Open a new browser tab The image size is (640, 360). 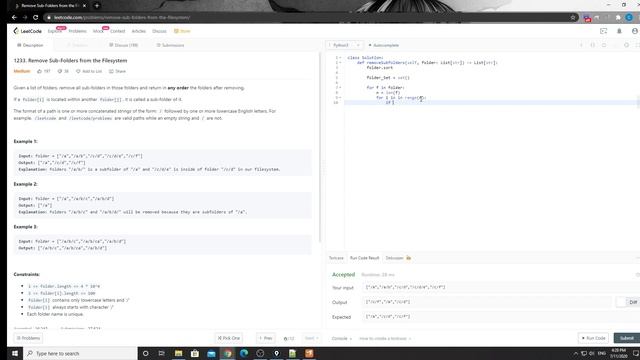tap(97, 6)
